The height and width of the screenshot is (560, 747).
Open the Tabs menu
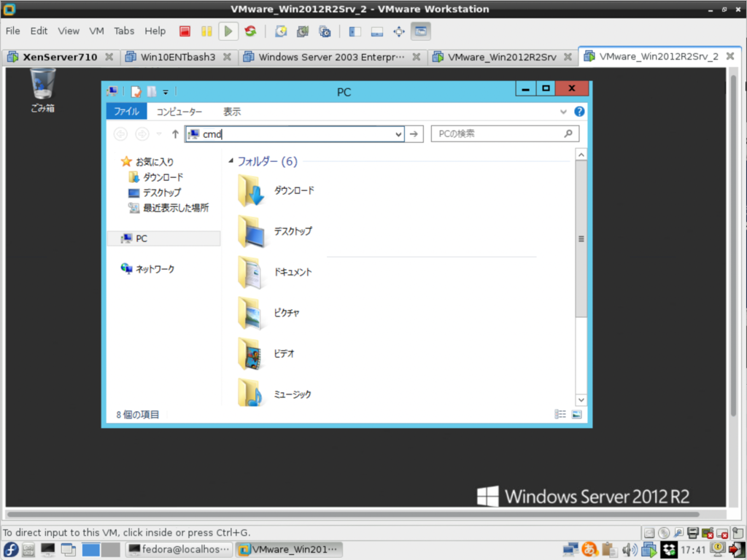[124, 31]
